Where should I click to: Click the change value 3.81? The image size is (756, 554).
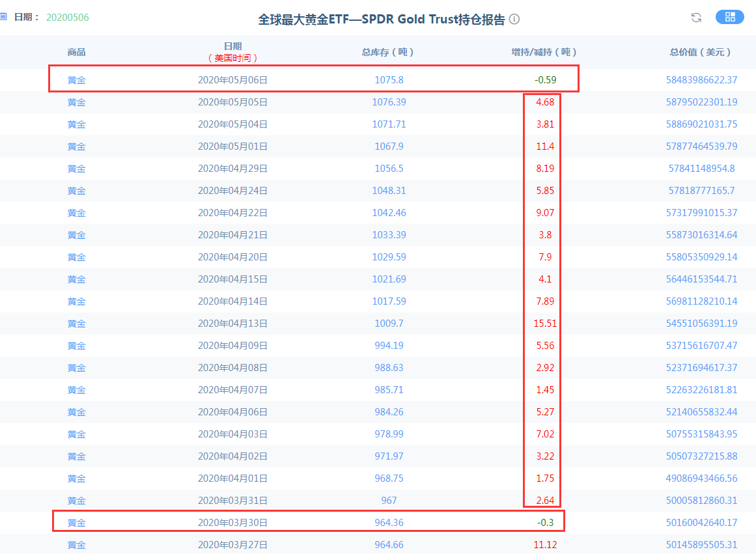[x=545, y=124]
